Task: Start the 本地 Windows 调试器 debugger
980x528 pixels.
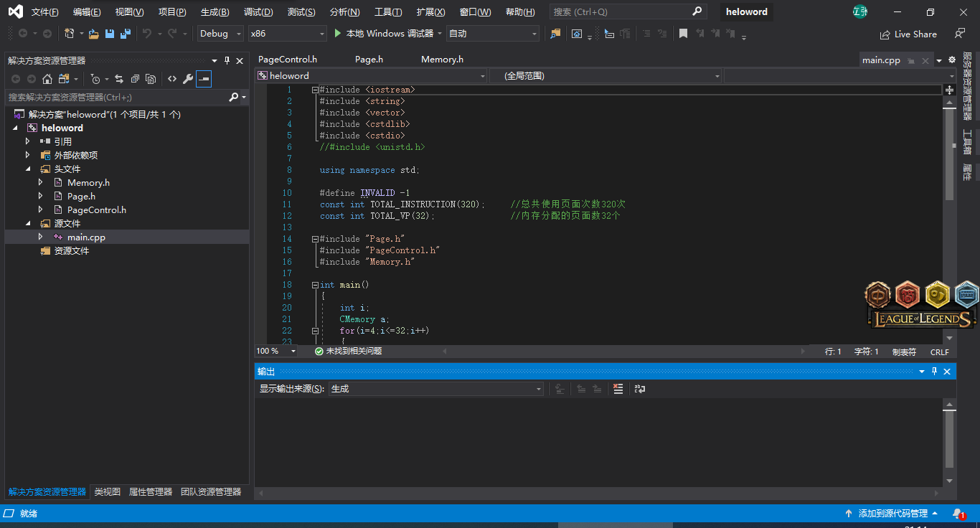Action: point(384,34)
